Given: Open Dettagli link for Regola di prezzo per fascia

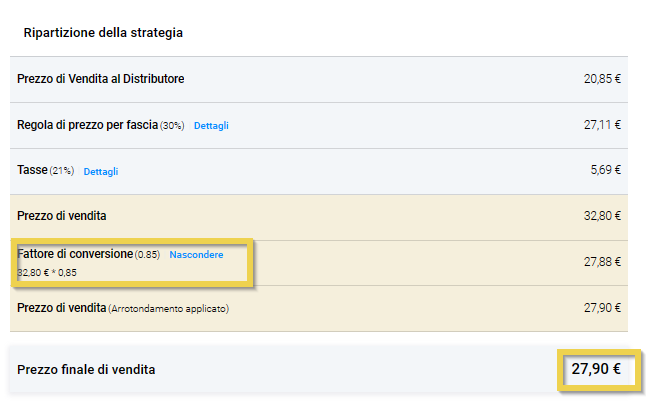Looking at the screenshot, I should coord(211,126).
